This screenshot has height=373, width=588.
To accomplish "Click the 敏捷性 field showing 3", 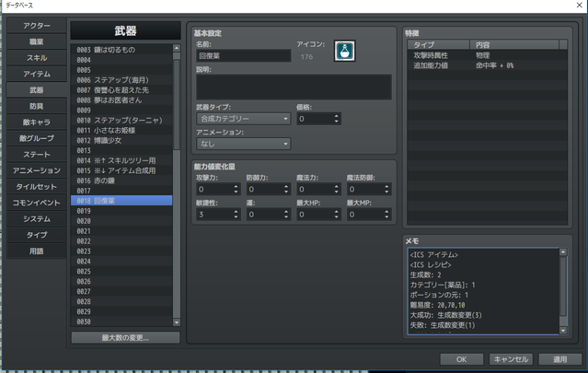I will [214, 215].
